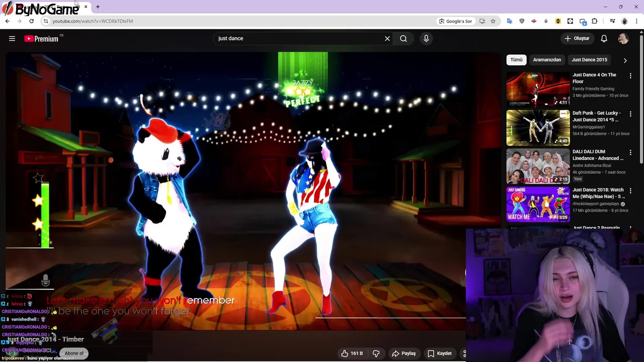This screenshot has height=362, width=644.
Task: Dislike the video with thumbs-down
Action: (376, 353)
